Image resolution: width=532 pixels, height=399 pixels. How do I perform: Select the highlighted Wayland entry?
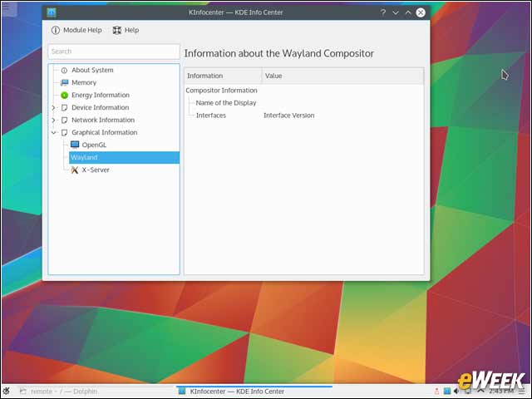[124, 157]
